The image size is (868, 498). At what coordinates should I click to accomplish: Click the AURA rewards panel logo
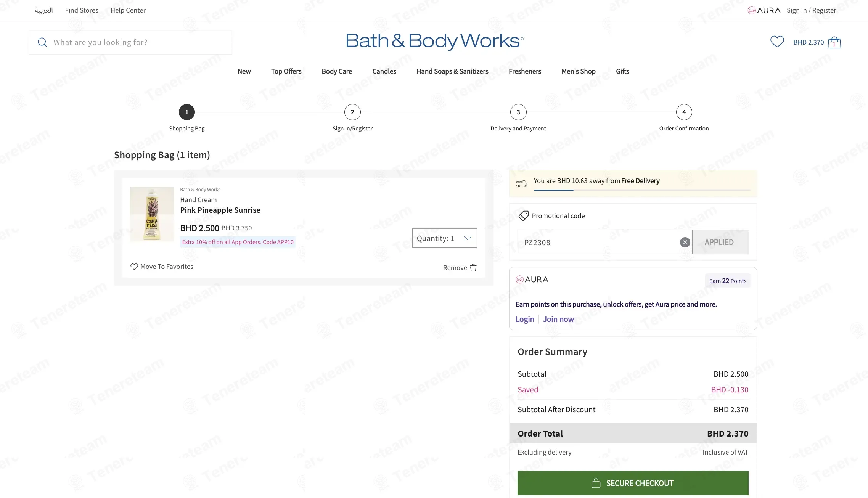click(x=532, y=280)
